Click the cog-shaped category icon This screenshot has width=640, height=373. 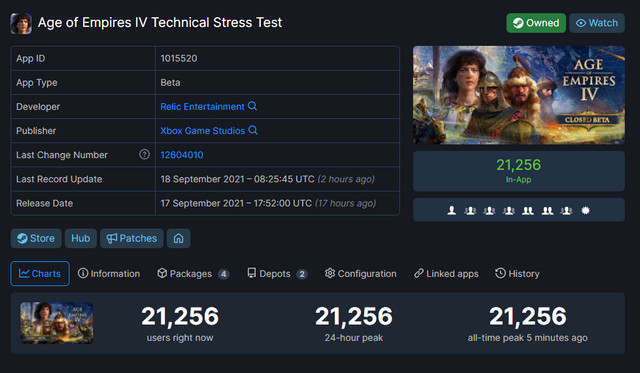point(585,211)
